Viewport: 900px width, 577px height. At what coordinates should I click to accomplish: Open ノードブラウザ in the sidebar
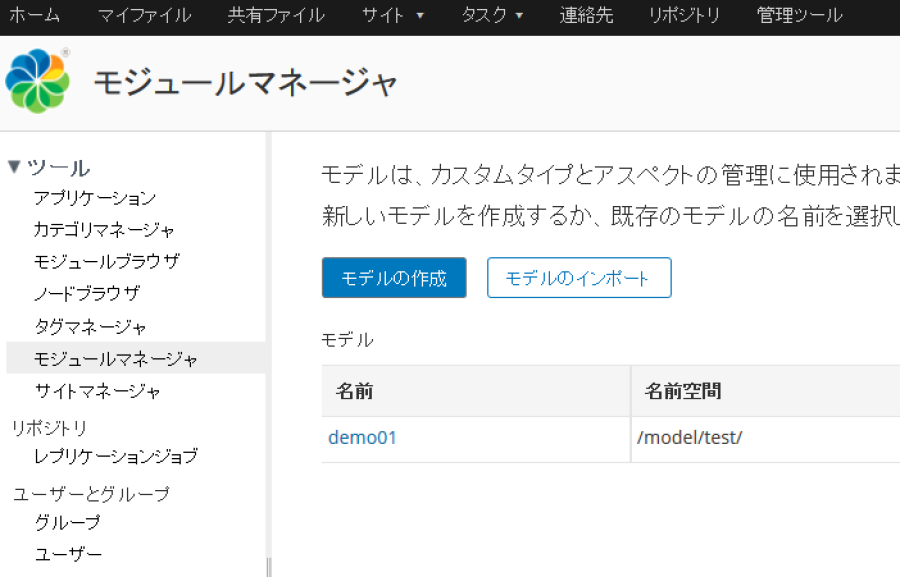(x=87, y=294)
